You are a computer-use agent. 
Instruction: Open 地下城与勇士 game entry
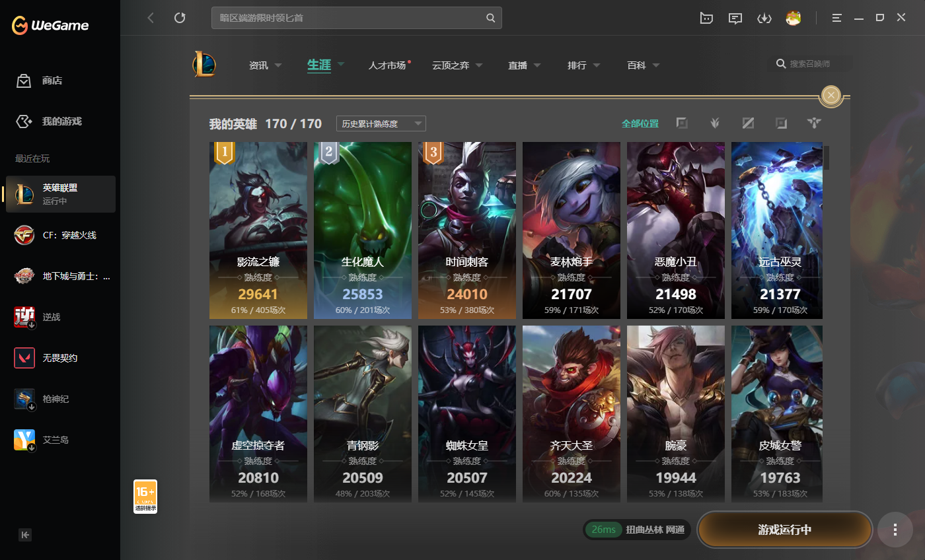point(61,276)
